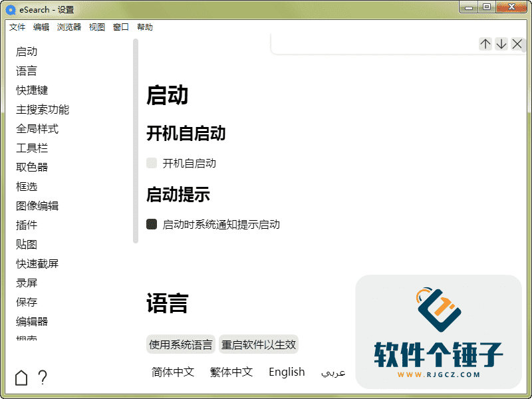This screenshot has width=532, height=399.
Task: Switch the language to English
Action: click(287, 372)
